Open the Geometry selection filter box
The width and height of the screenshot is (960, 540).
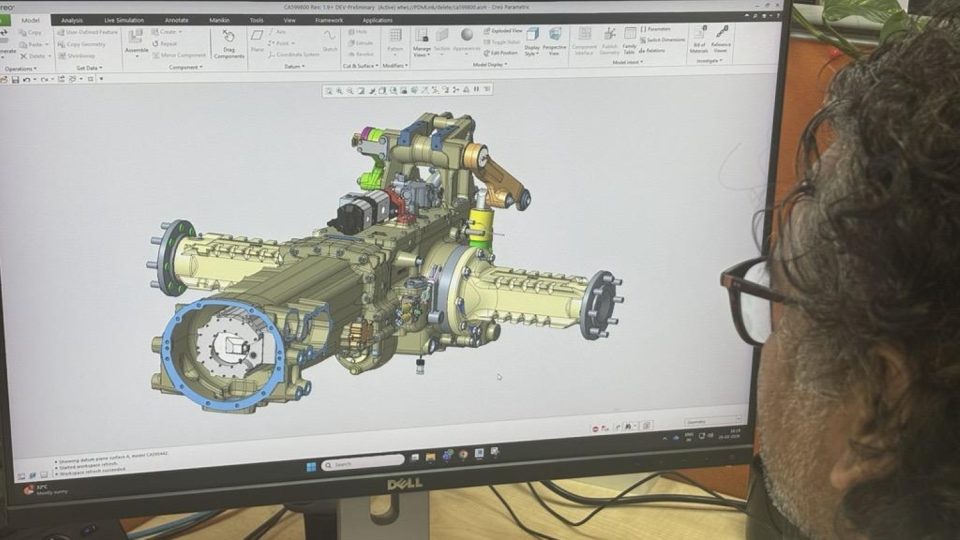click(712, 423)
